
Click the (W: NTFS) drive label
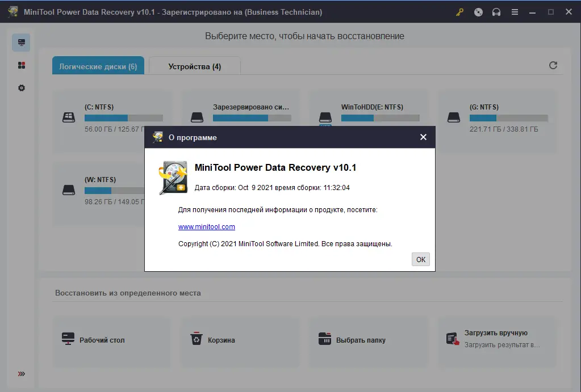(100, 180)
